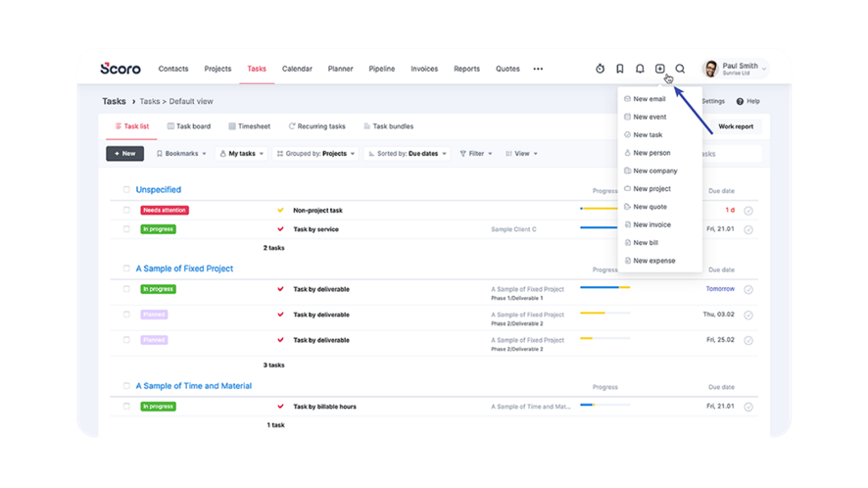Screen dimensions: 868x488
Task: Select A Sample of Fixed Project group checkbox
Action: [126, 268]
